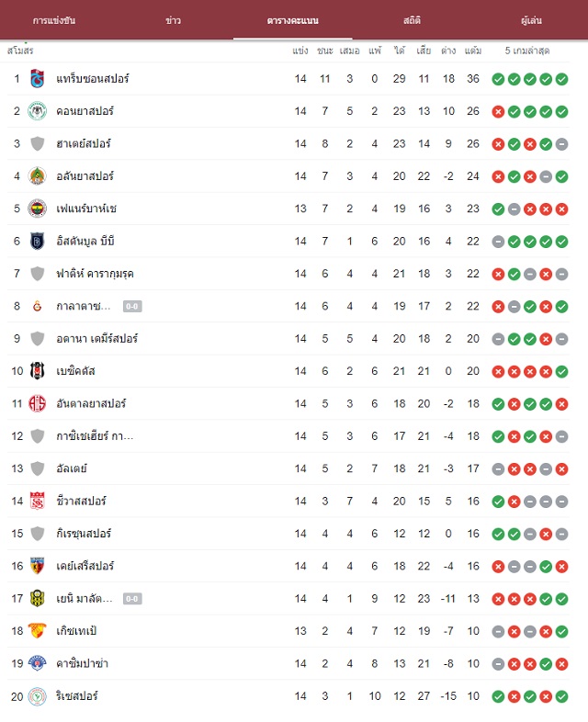Viewport: 588px width, 722px height.
Task: Switch to the ข่าว tab
Action: pos(173,20)
